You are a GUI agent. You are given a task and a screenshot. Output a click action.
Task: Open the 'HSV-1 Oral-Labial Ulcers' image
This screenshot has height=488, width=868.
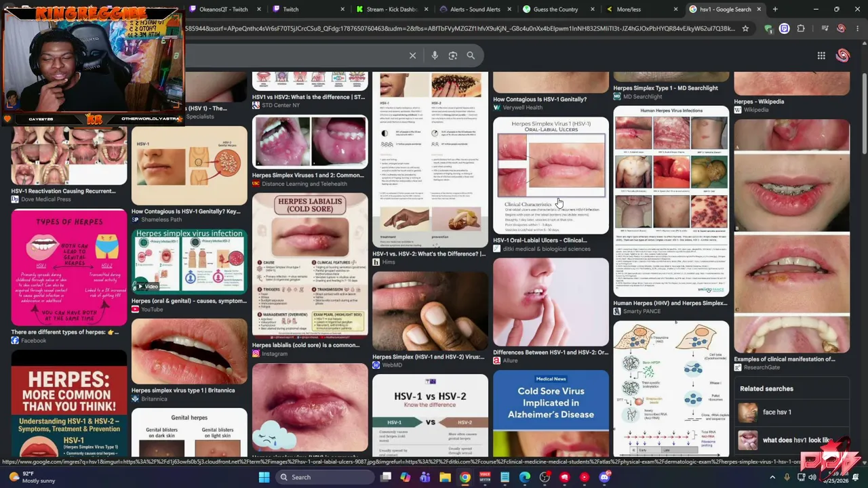pyautogui.click(x=551, y=176)
